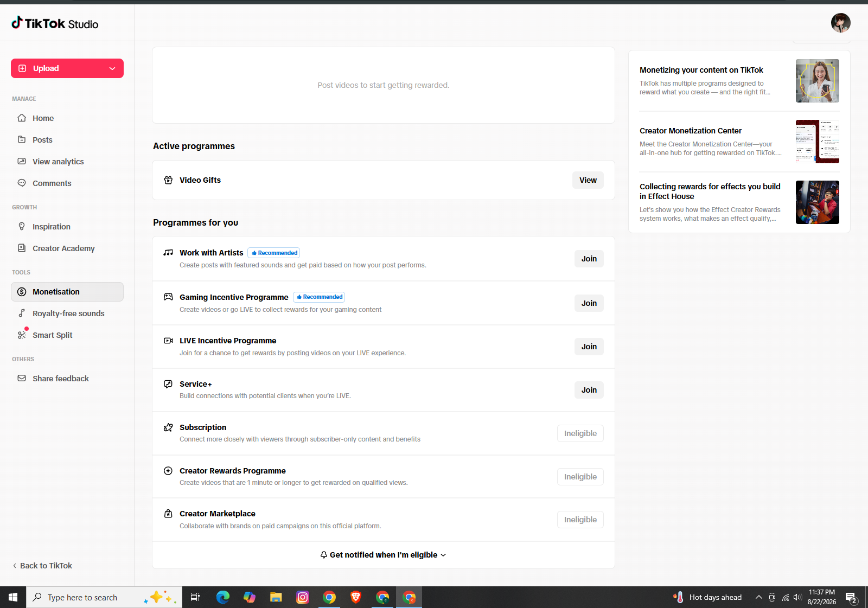868x608 pixels.
Task: Expand the Upload dropdown arrow
Action: (112, 68)
